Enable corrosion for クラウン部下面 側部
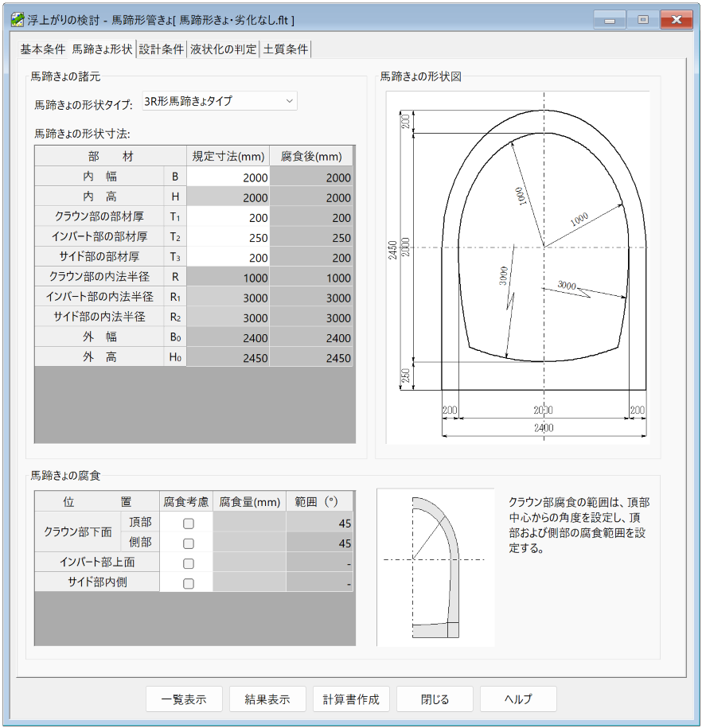This screenshot has height=728, width=702. [188, 543]
